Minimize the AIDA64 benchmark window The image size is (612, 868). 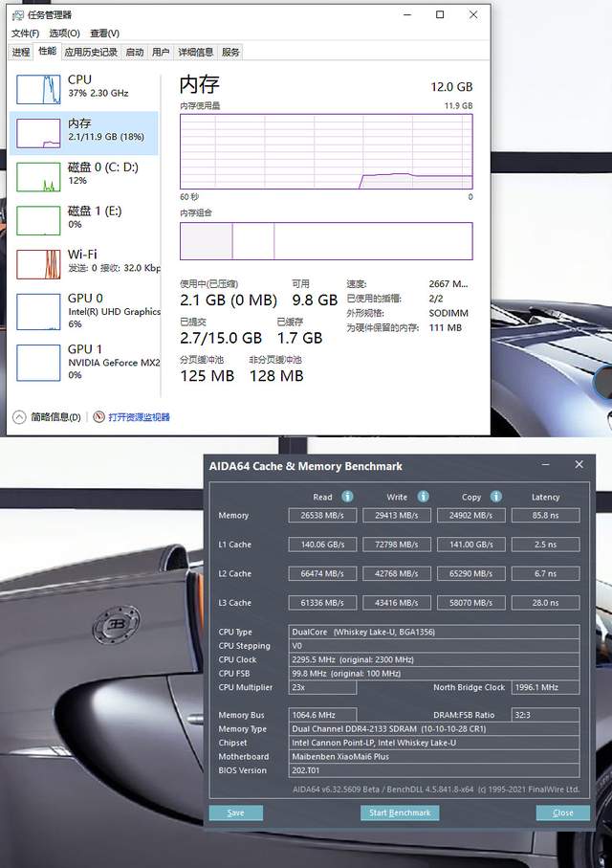tap(546, 464)
